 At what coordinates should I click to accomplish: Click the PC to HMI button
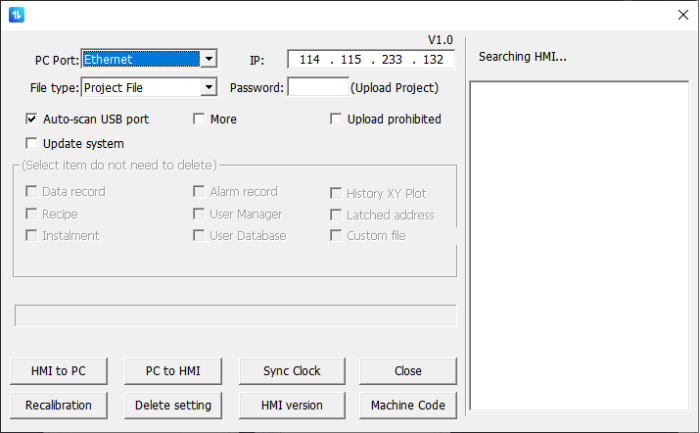(173, 371)
